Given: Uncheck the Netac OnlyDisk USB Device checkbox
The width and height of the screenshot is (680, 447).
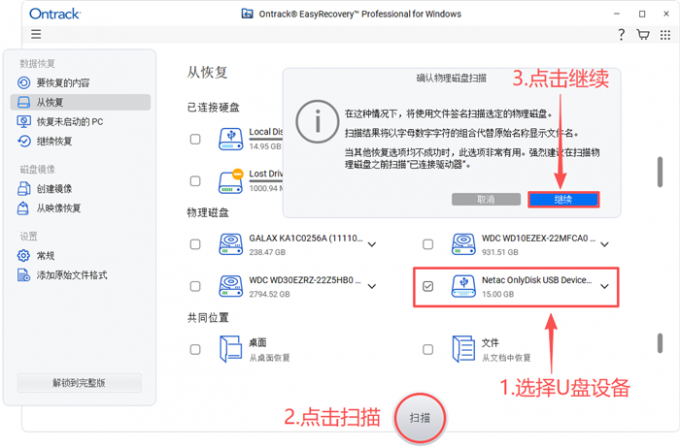Looking at the screenshot, I should pyautogui.click(x=428, y=286).
